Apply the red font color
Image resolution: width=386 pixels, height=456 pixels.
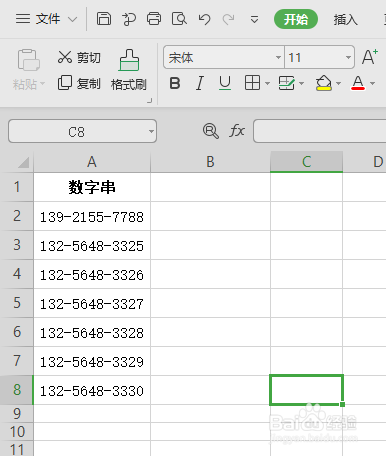(x=358, y=83)
